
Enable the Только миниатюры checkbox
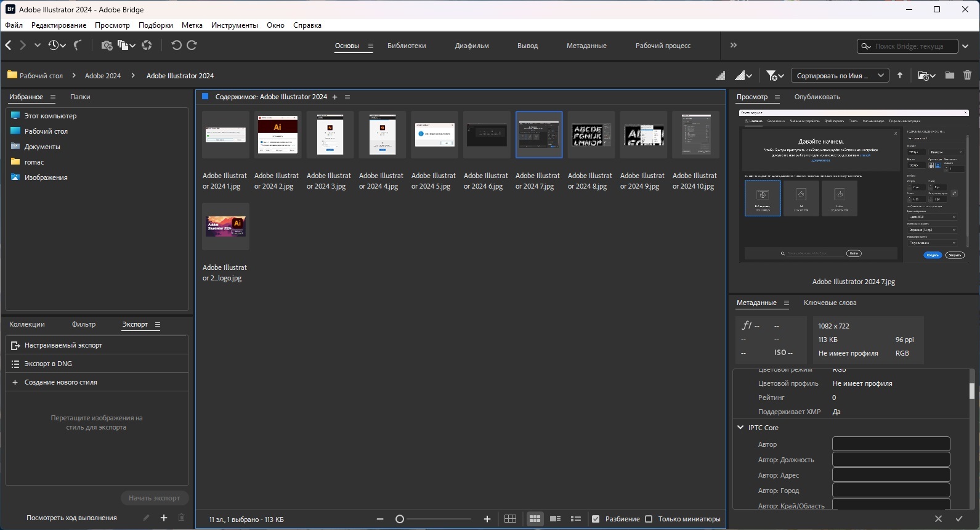[x=649, y=519]
